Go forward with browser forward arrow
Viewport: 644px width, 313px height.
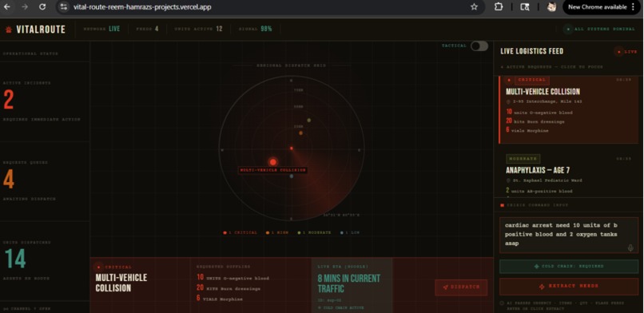pos(25,7)
